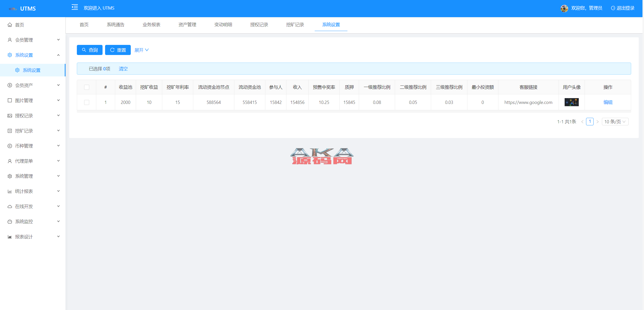
Task: Open the 10 条/页 page size dropdown
Action: [x=615, y=122]
